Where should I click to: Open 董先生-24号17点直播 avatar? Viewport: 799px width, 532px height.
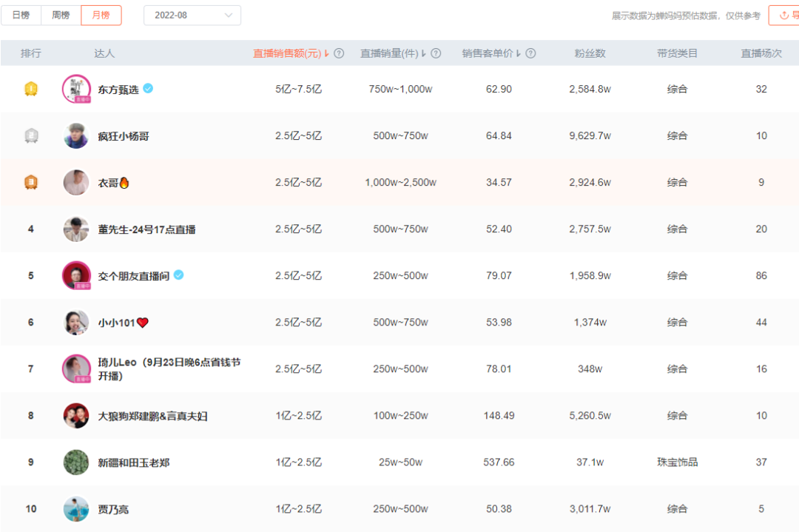click(x=76, y=229)
